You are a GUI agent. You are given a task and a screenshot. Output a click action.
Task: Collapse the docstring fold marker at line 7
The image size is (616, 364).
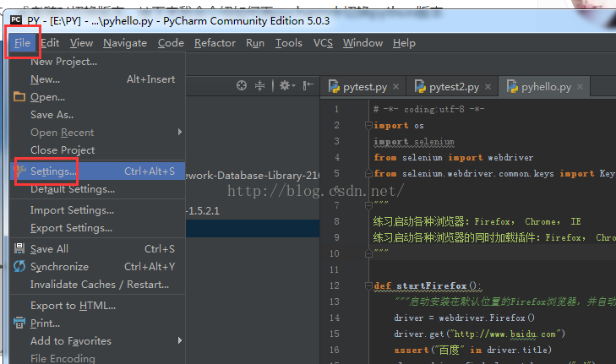pyautogui.click(x=368, y=205)
